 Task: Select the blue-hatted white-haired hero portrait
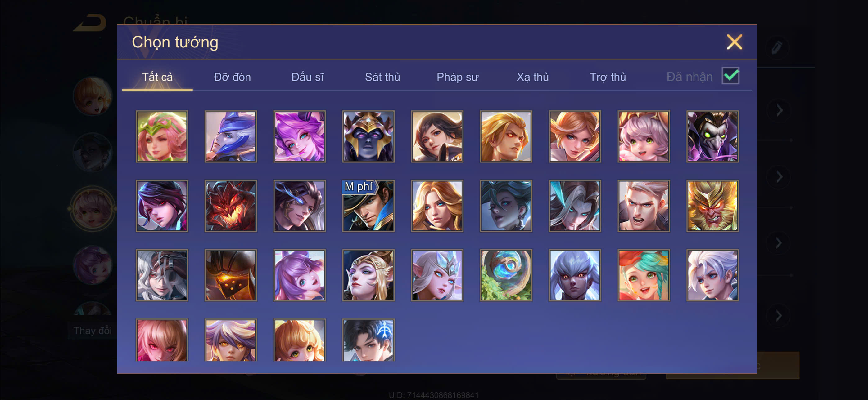(x=231, y=136)
